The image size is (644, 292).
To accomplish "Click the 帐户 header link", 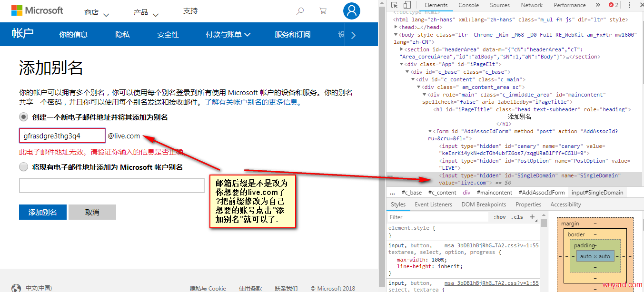I will (23, 33).
